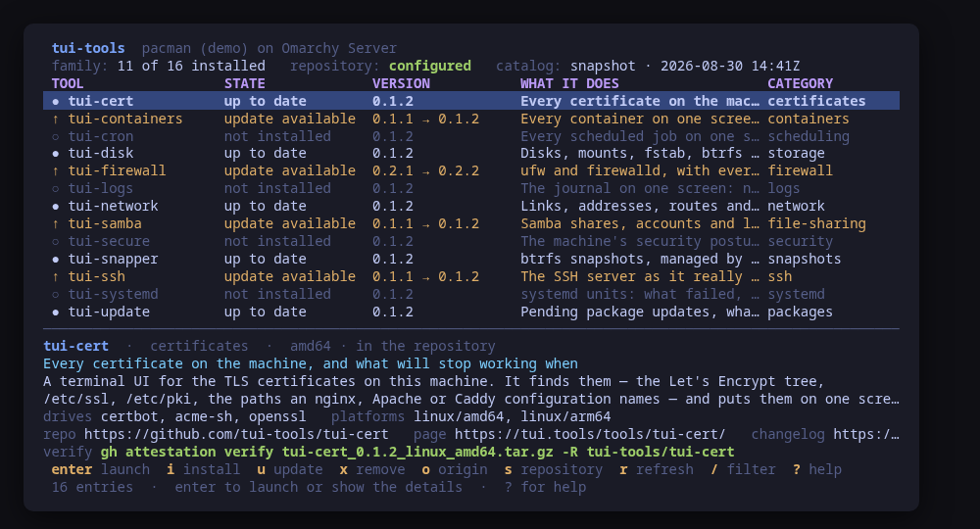This screenshot has height=529, width=980.
Task: Click the filled bullet beside tui-update
Action: (56, 312)
